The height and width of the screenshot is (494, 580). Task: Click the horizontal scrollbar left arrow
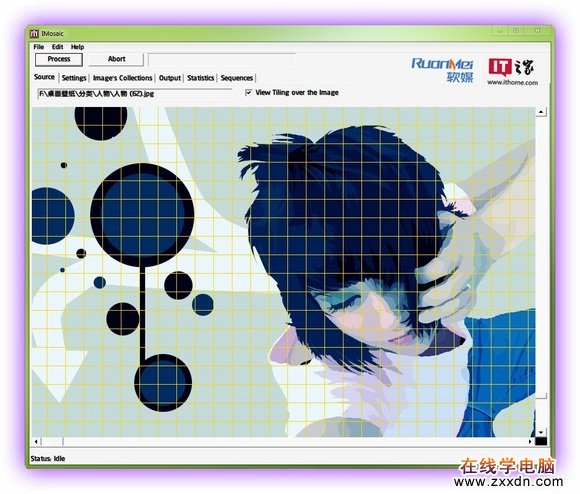pos(36,441)
